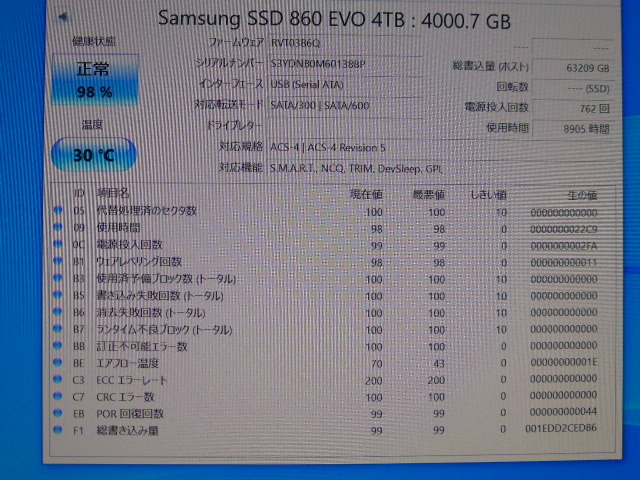The height and width of the screenshot is (480, 640).
Task: Click the title Samsung SSD 860 EVO 4TB
Action: point(281,19)
